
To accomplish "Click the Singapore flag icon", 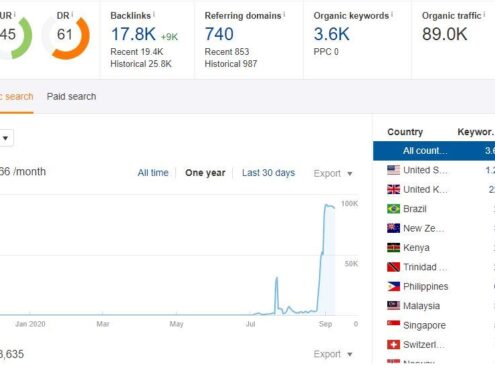I will (x=393, y=325).
